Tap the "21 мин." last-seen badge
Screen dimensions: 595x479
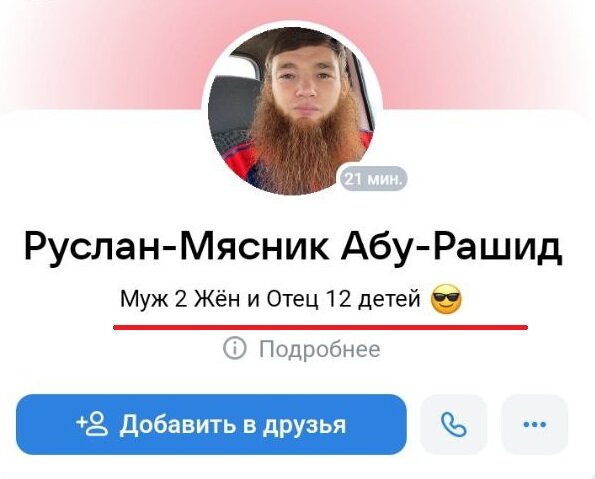click(374, 178)
